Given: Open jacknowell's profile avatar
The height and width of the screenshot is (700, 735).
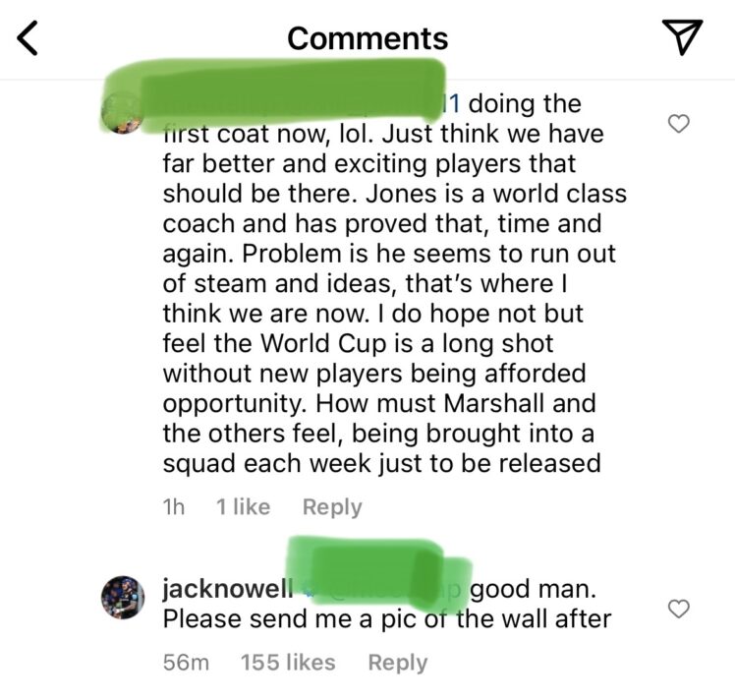Looking at the screenshot, I should coord(123,598).
